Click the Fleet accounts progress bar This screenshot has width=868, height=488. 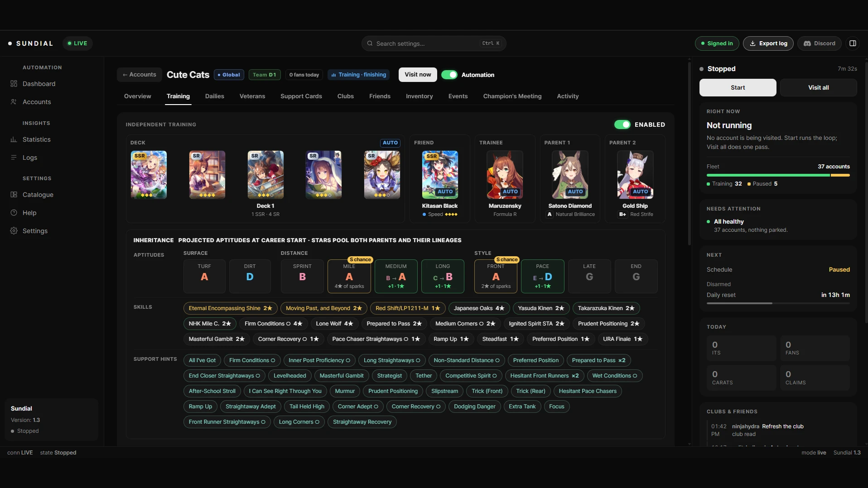pyautogui.click(x=778, y=175)
